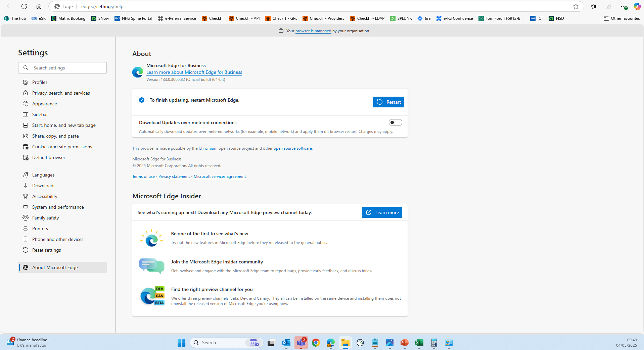Select Default browser settings
The width and height of the screenshot is (644, 350).
click(x=62, y=157)
